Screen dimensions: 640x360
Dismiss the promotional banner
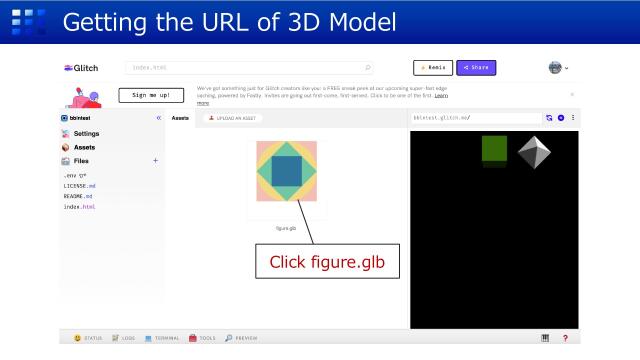coord(572,94)
